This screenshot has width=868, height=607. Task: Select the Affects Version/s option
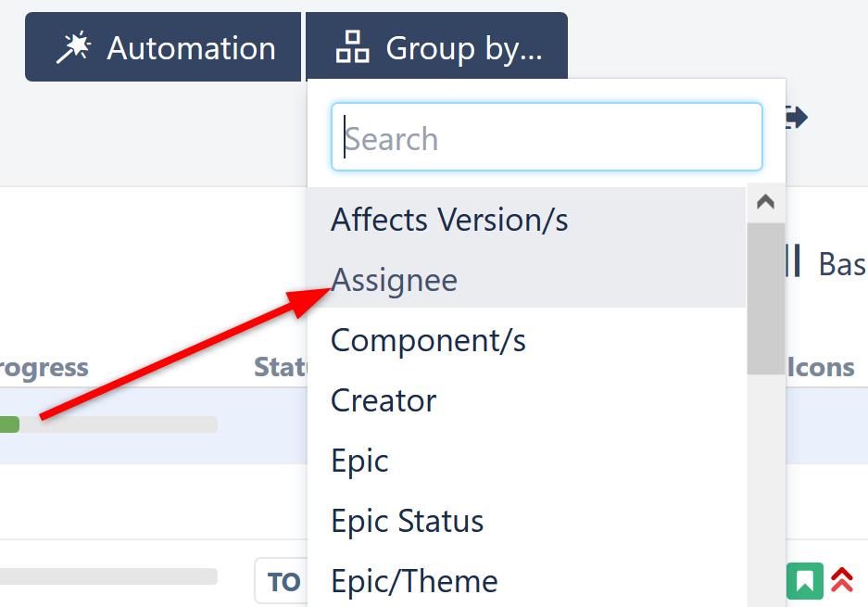449,220
